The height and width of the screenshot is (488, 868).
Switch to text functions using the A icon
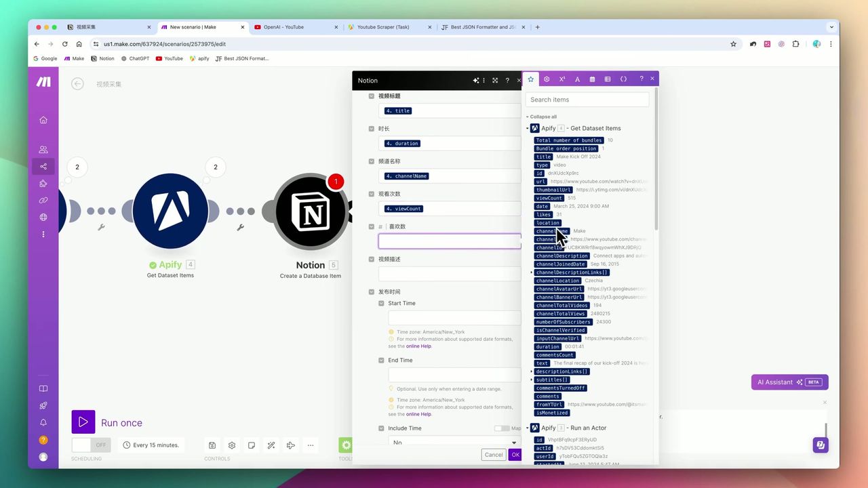click(x=577, y=79)
